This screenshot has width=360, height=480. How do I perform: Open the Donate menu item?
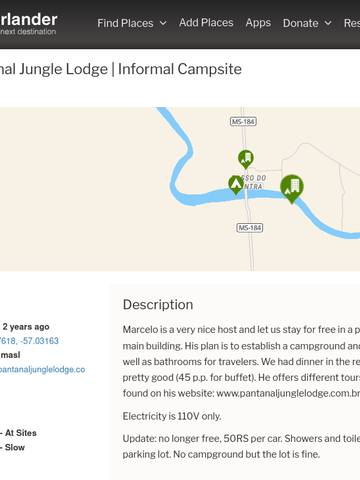[x=301, y=23]
